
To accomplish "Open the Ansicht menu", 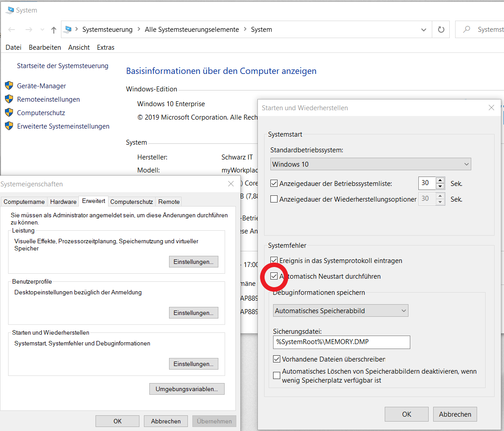I will pos(79,47).
